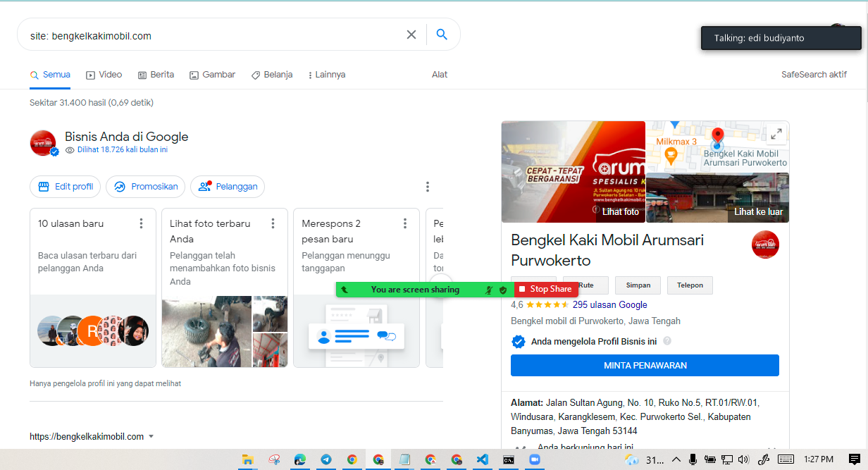
Task: Click the Telepon button
Action: coord(690,285)
